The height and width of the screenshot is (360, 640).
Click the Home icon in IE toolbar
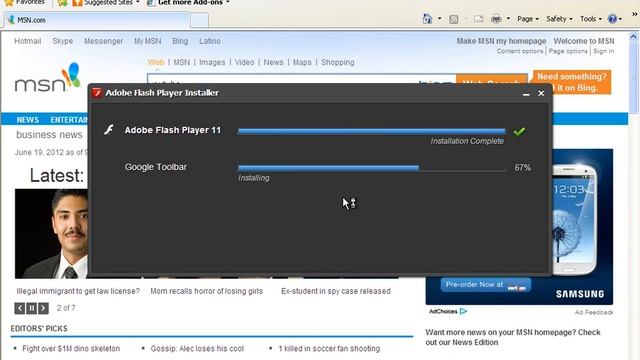(427, 19)
